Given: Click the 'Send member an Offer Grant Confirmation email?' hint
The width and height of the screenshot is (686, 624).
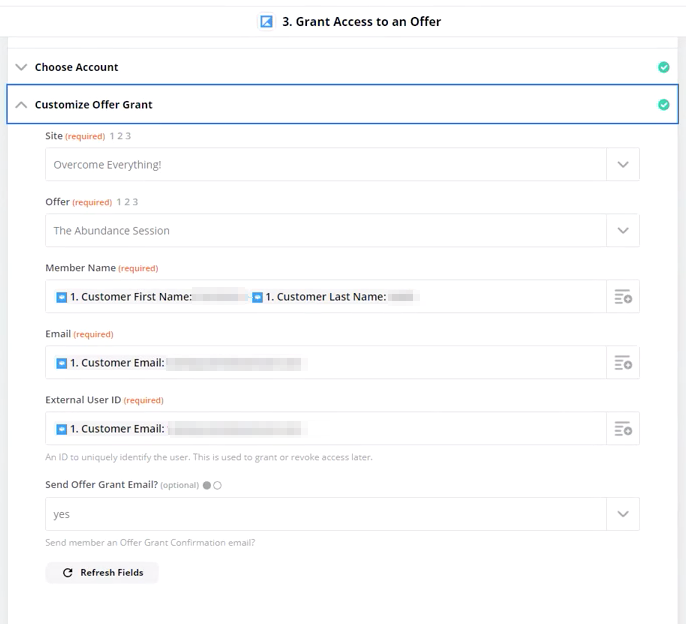Looking at the screenshot, I should (x=150, y=543).
